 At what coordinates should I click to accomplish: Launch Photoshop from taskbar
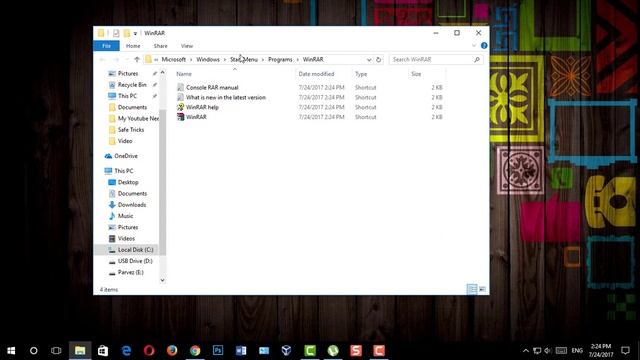(x=218, y=350)
